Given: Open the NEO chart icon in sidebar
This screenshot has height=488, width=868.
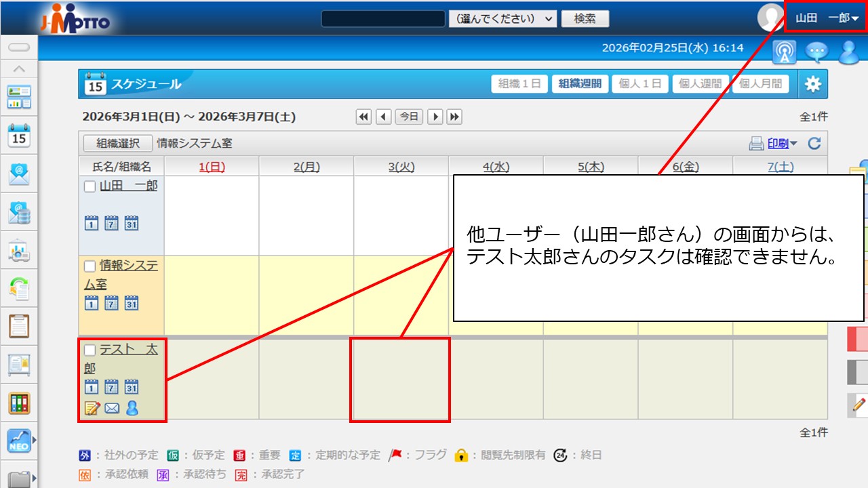Looking at the screenshot, I should (x=19, y=441).
